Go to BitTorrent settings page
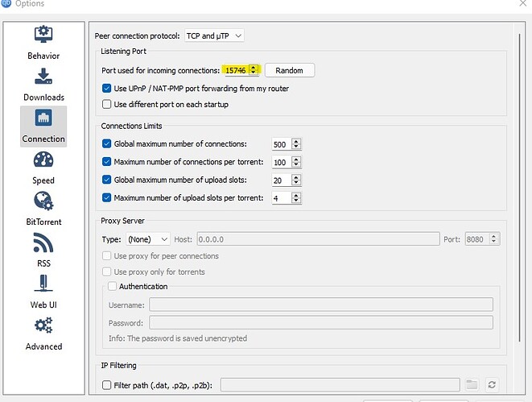Screen dimensions: 532x402 (43, 208)
